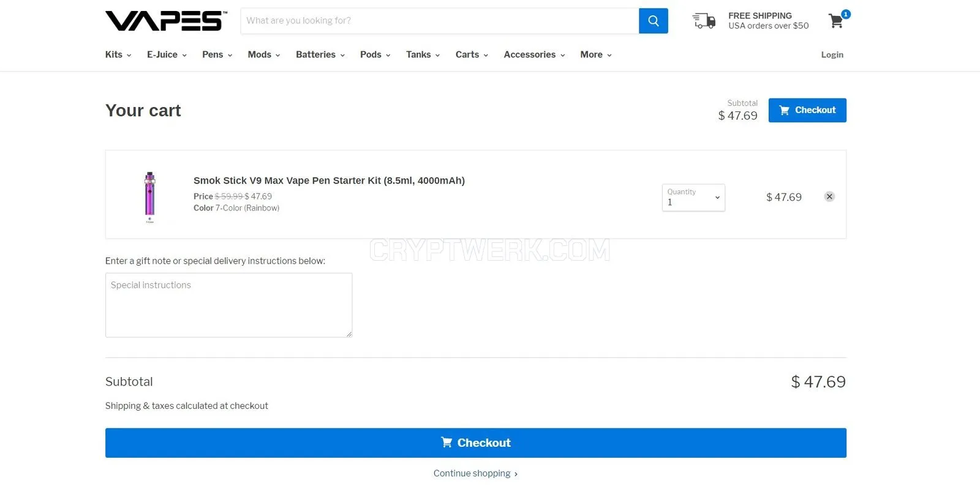The height and width of the screenshot is (500, 980).
Task: Remove Smok Stick V9 Max from cart
Action: pyautogui.click(x=829, y=196)
